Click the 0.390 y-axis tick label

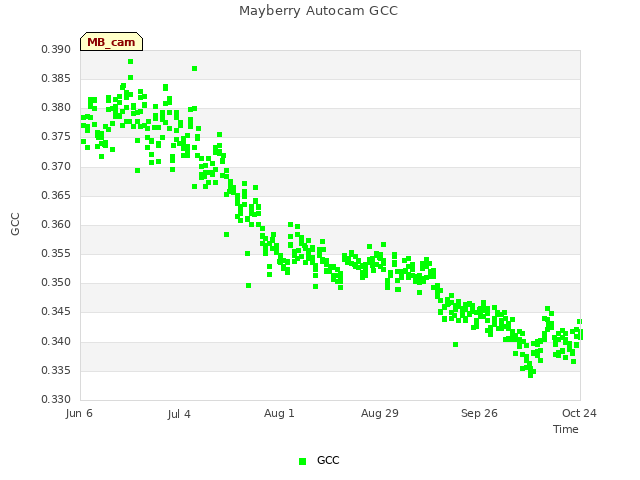point(56,49)
